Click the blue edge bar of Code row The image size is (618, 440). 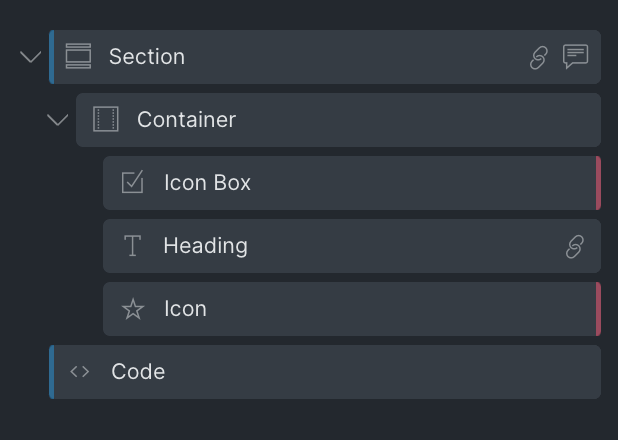[x=52, y=372]
